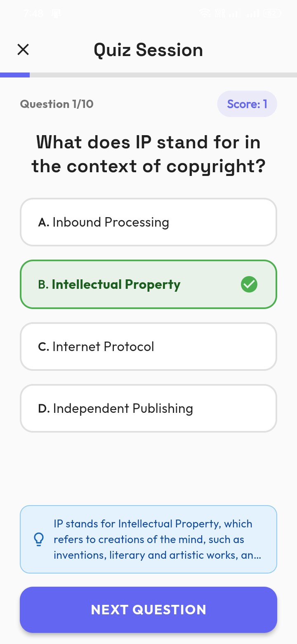Click the Score: 1 badge to expand details
The image size is (297, 644).
(247, 104)
